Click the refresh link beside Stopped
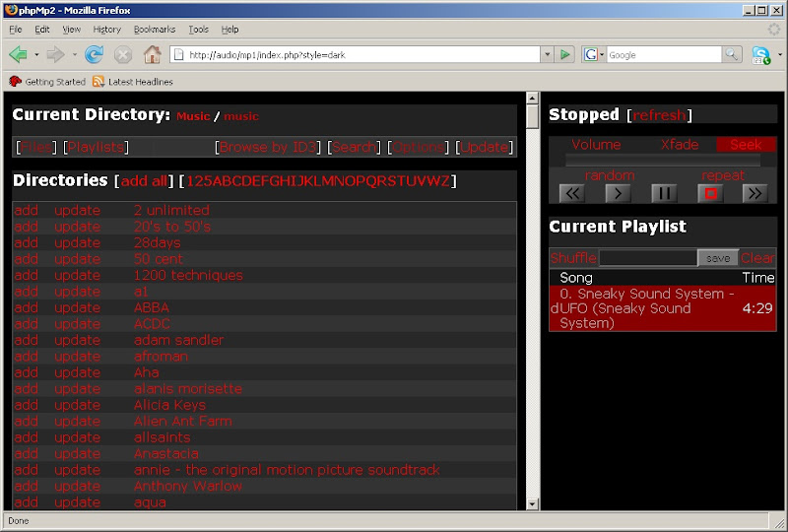The height and width of the screenshot is (532, 788). (659, 115)
